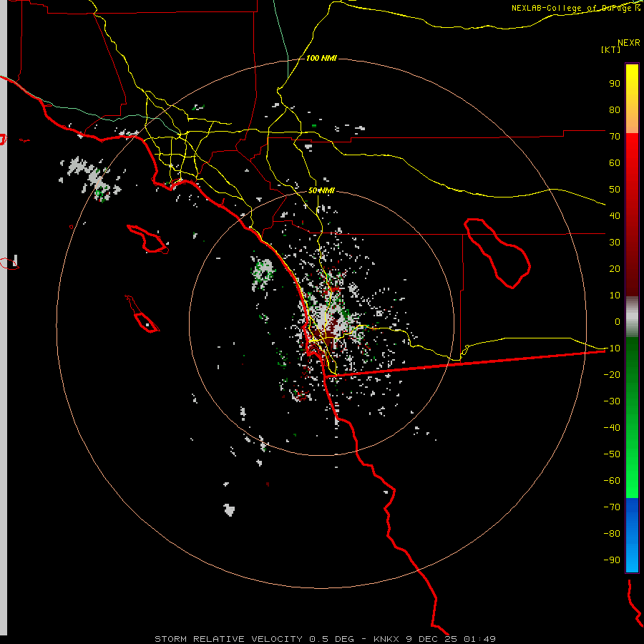Click the 50 NMI range ring label
This screenshot has height=644, width=644.
click(x=321, y=190)
